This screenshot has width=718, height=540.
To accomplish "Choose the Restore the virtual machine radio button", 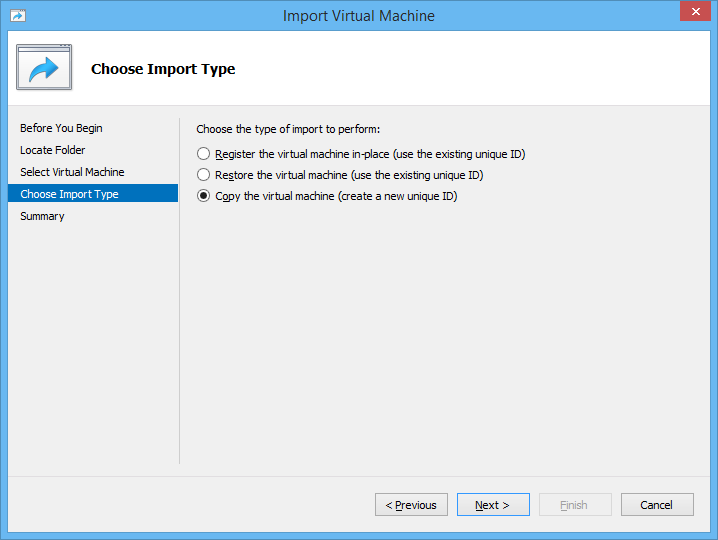I will point(204,175).
